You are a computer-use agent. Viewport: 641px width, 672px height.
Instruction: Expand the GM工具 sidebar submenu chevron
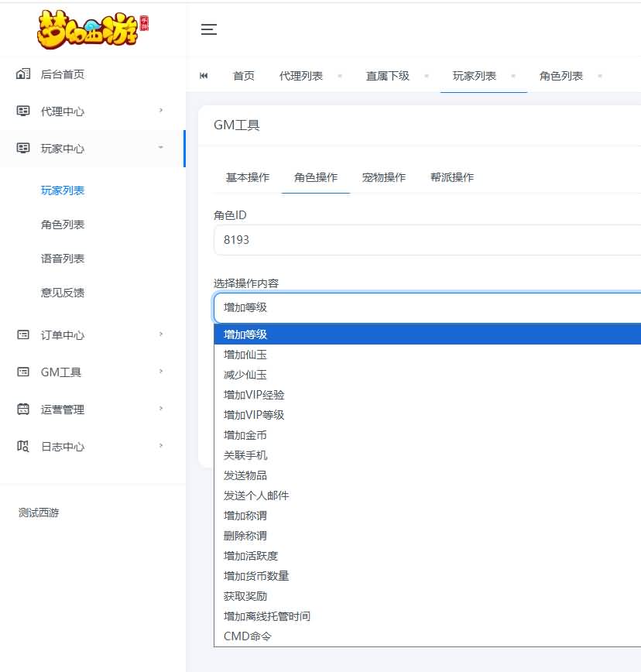[161, 372]
